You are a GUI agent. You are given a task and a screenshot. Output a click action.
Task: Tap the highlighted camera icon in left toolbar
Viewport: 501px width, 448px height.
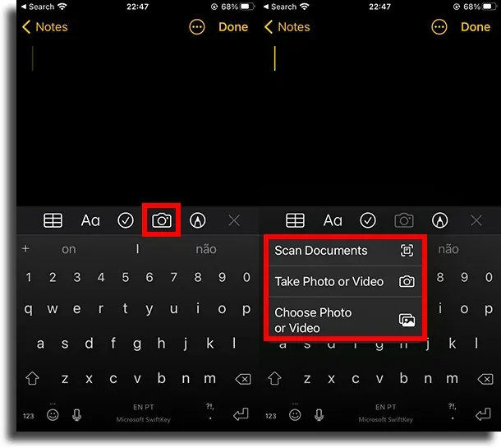tap(161, 220)
